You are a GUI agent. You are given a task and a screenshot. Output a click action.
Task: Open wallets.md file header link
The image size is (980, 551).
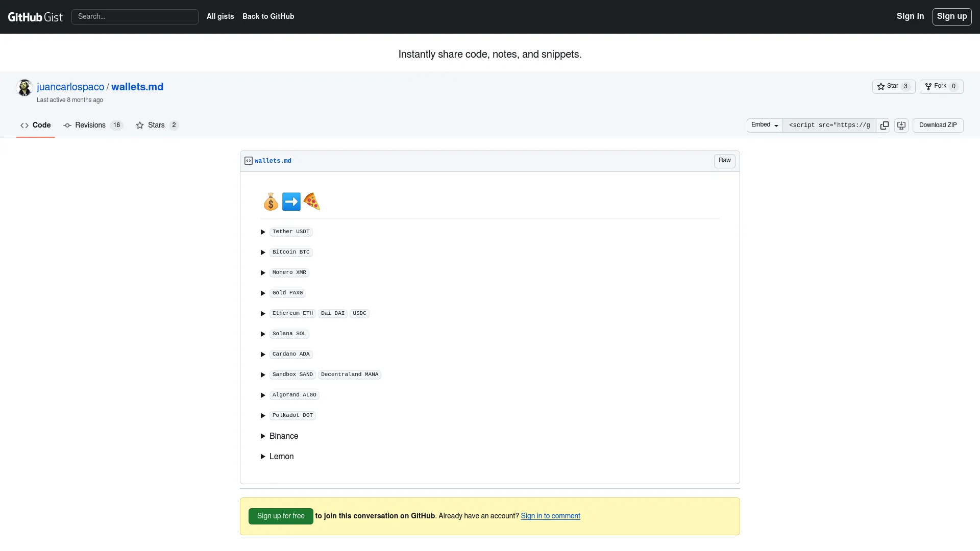(273, 161)
